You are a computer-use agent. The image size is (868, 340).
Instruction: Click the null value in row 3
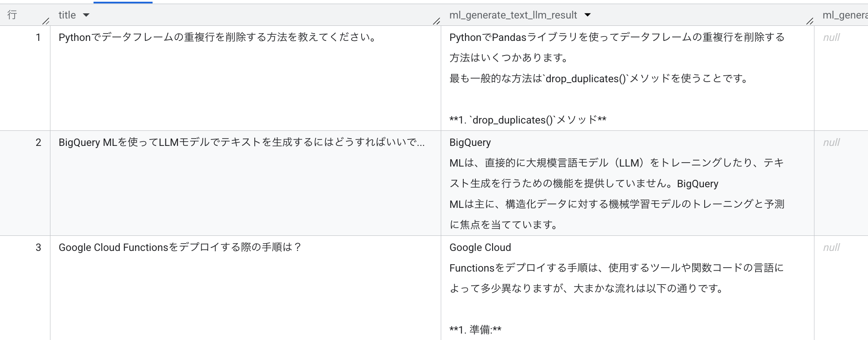(x=831, y=247)
